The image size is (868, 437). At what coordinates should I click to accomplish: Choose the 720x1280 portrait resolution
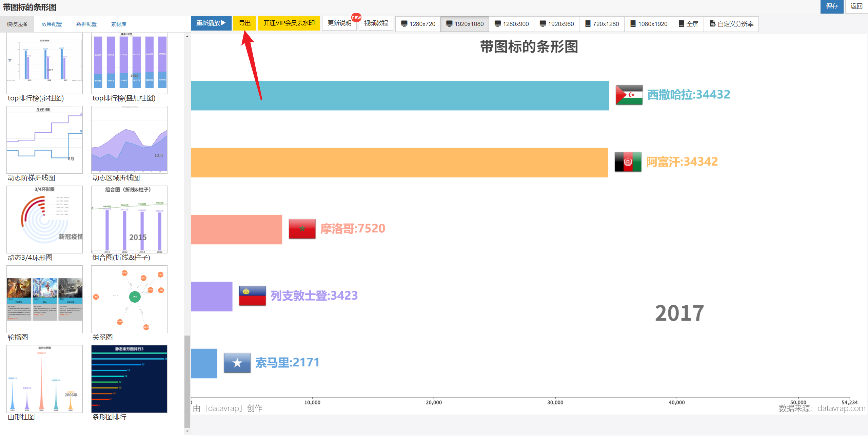click(602, 24)
